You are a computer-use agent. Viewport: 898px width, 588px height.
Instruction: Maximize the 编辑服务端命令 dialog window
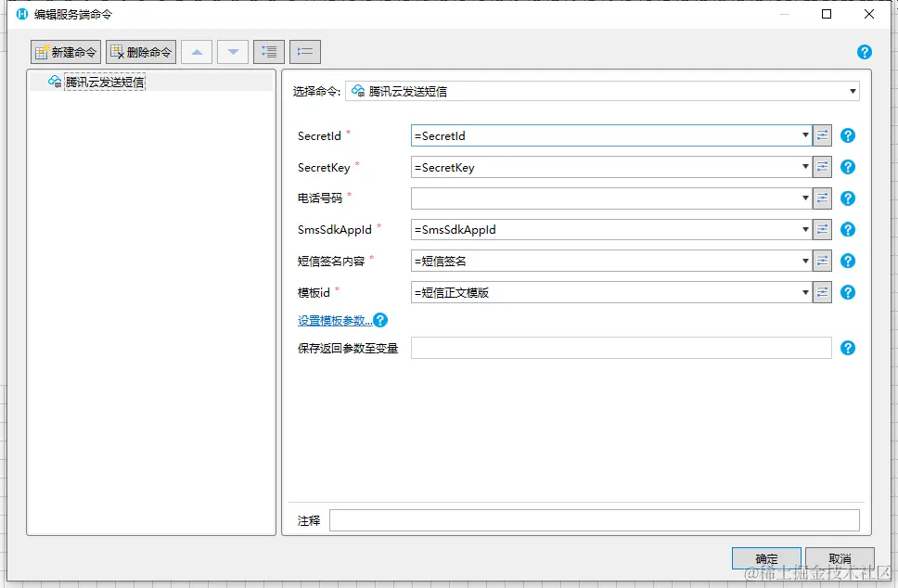(827, 14)
